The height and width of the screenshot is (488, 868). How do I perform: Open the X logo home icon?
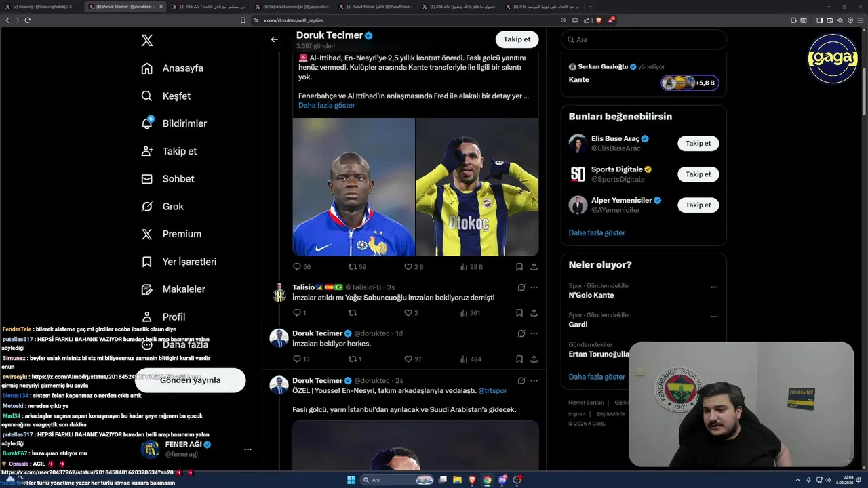[147, 41]
